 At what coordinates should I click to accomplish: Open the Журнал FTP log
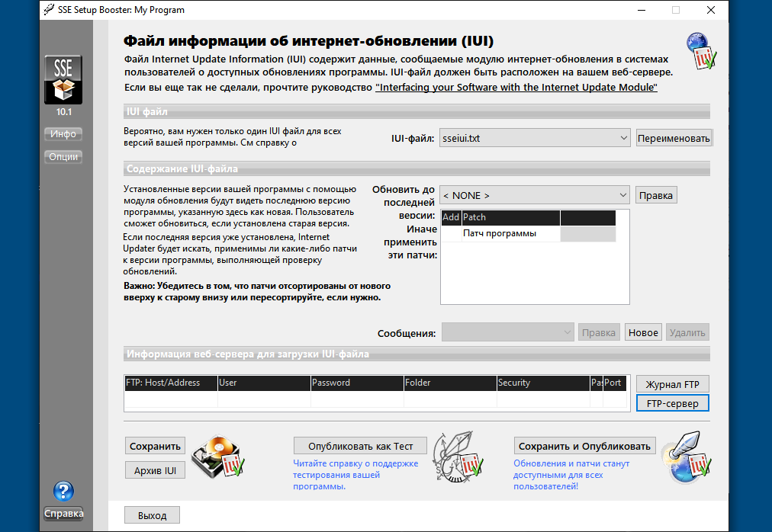[x=673, y=384]
